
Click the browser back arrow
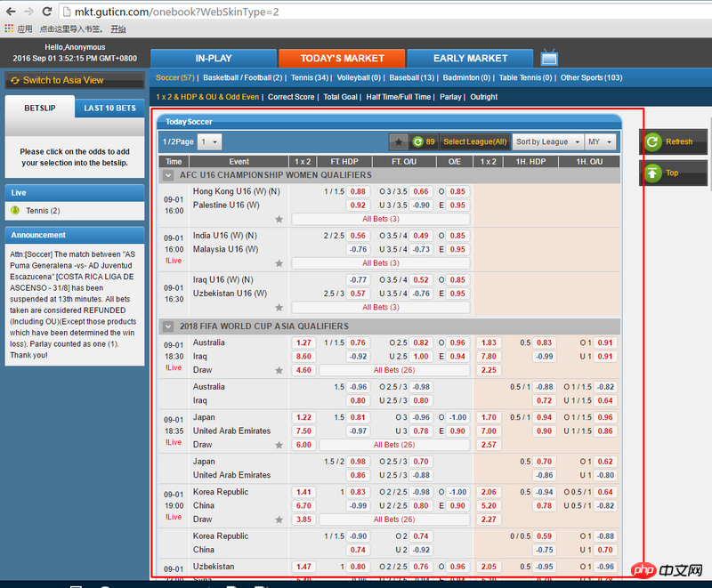11,12
